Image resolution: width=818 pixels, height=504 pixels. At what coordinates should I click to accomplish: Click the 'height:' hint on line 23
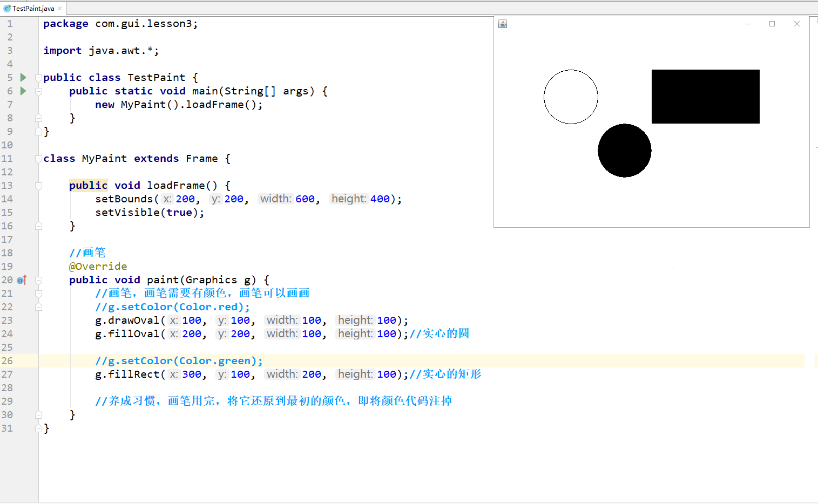pyautogui.click(x=355, y=321)
